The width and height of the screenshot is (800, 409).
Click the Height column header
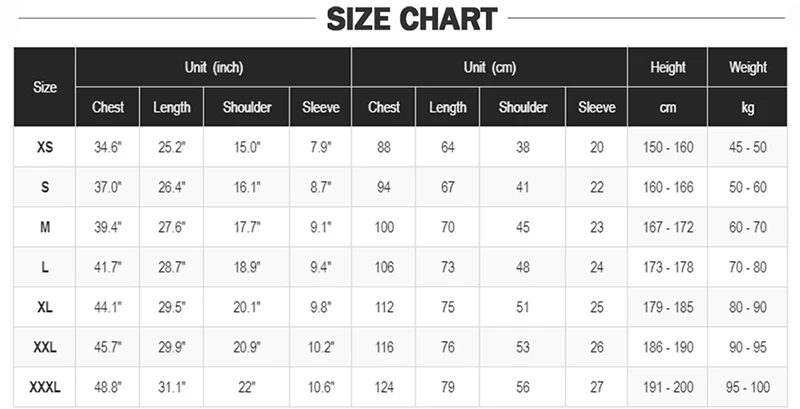(x=667, y=67)
